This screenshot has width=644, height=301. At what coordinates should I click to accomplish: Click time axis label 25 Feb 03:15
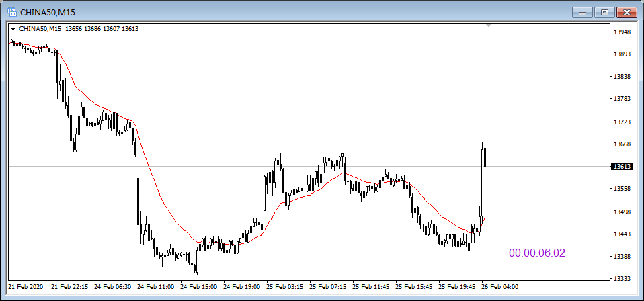click(285, 286)
